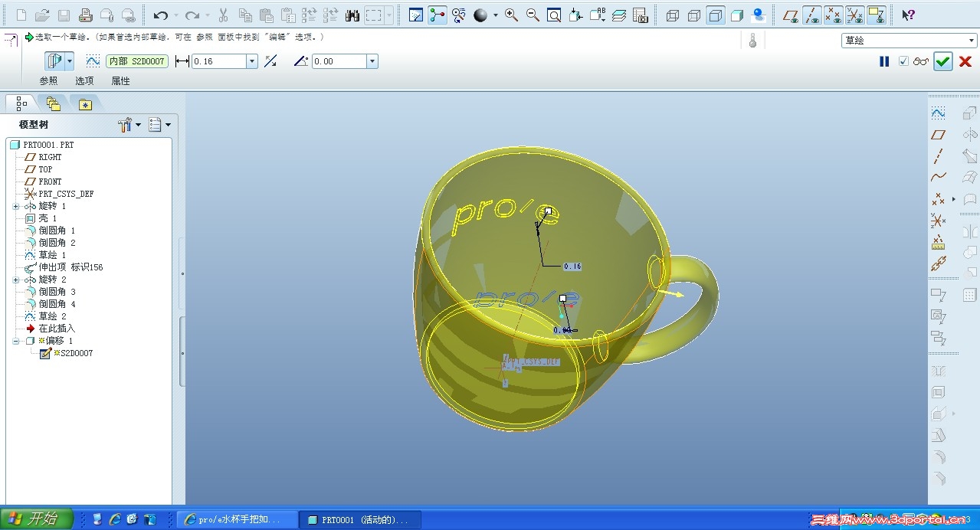Select the Shading display style
Viewport: 980px width, 530px height.
(x=737, y=15)
